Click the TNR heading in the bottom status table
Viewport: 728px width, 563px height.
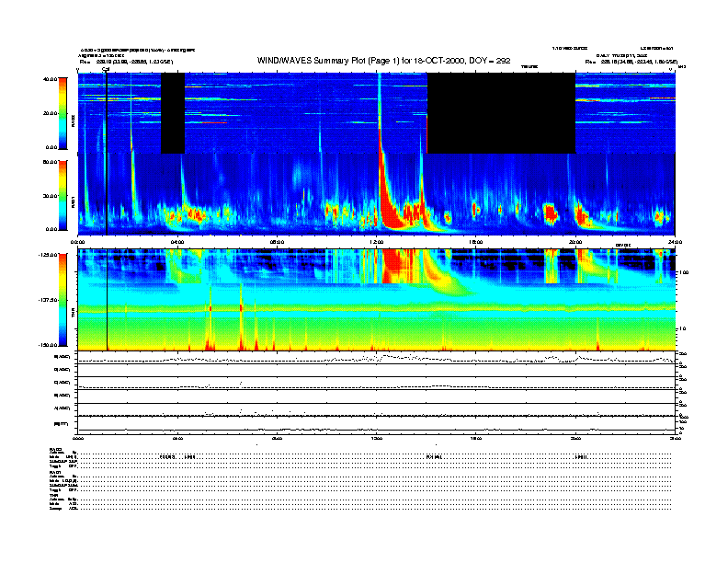coord(53,496)
